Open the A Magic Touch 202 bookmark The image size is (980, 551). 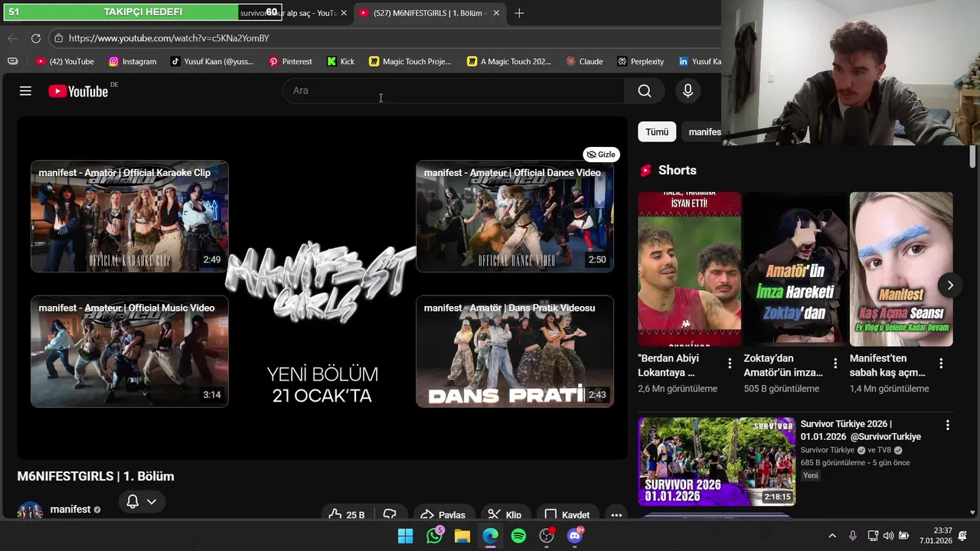[x=508, y=61]
